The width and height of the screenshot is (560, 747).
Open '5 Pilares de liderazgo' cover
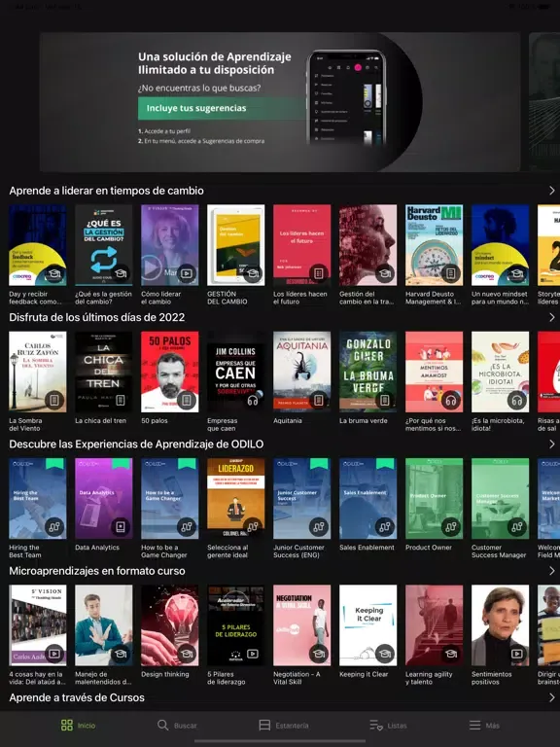point(235,625)
